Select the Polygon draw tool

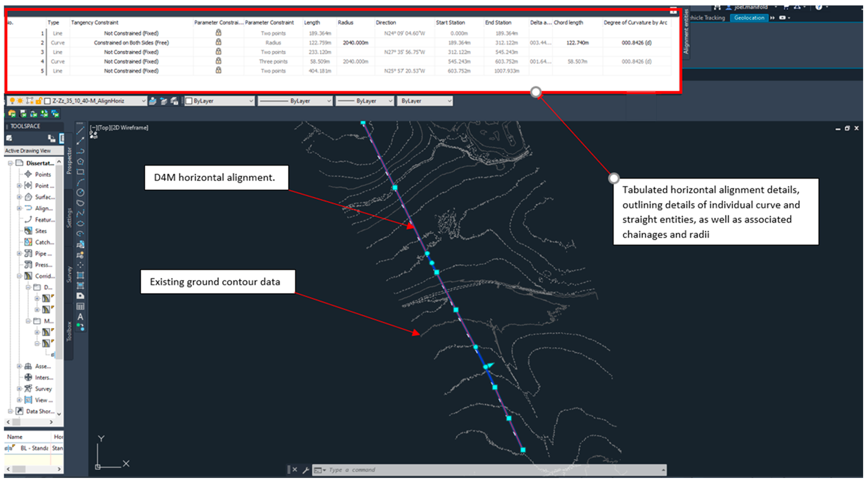coord(80,162)
